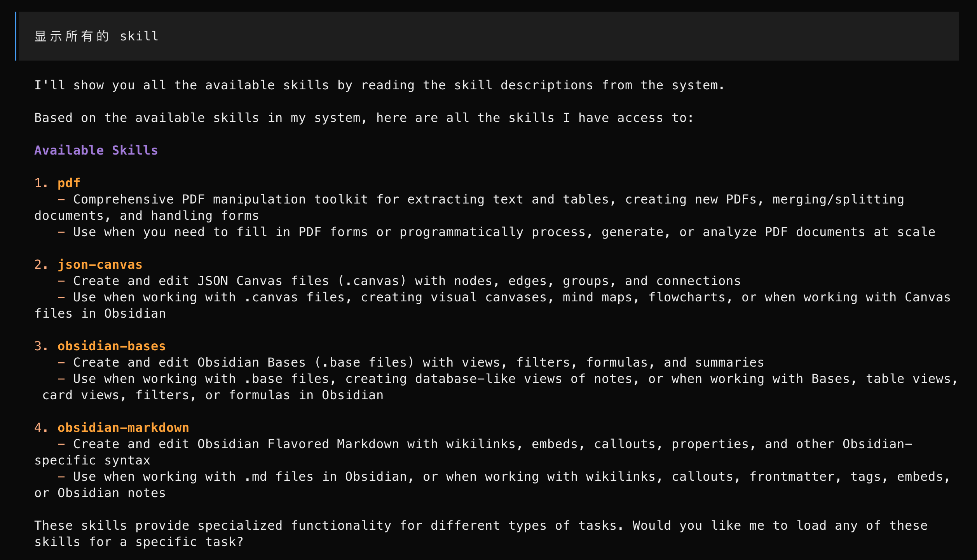Viewport: 977px width, 560px height.
Task: Select the "obsidian-bases" skill name
Action: point(112,346)
